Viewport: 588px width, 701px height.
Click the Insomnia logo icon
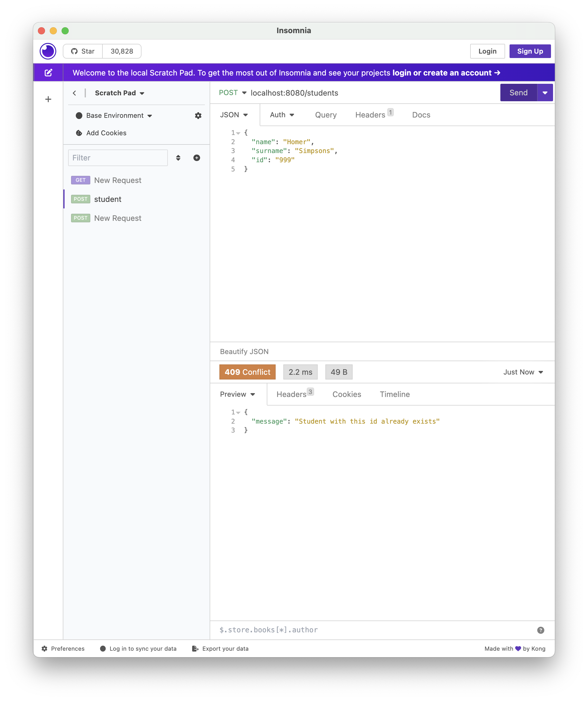click(48, 51)
